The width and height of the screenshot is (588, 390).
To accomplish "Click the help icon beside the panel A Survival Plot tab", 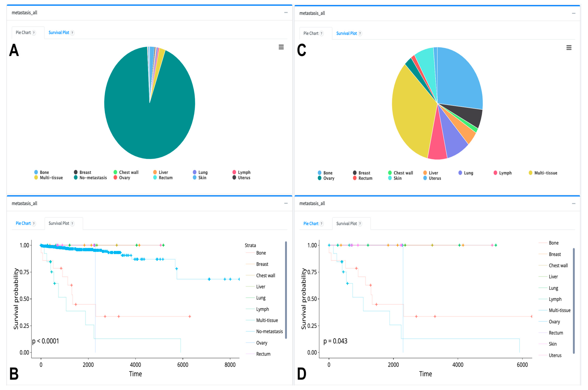I will (72, 33).
